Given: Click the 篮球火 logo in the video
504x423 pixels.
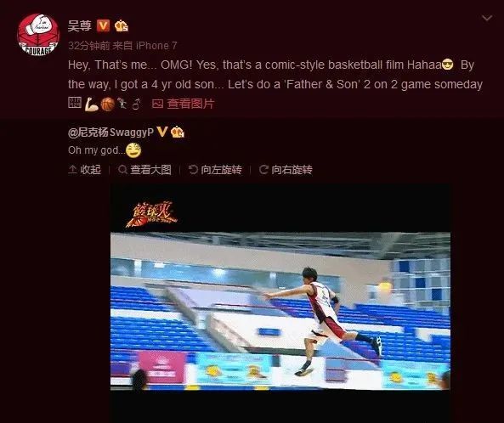Looking at the screenshot, I should click(x=151, y=214).
